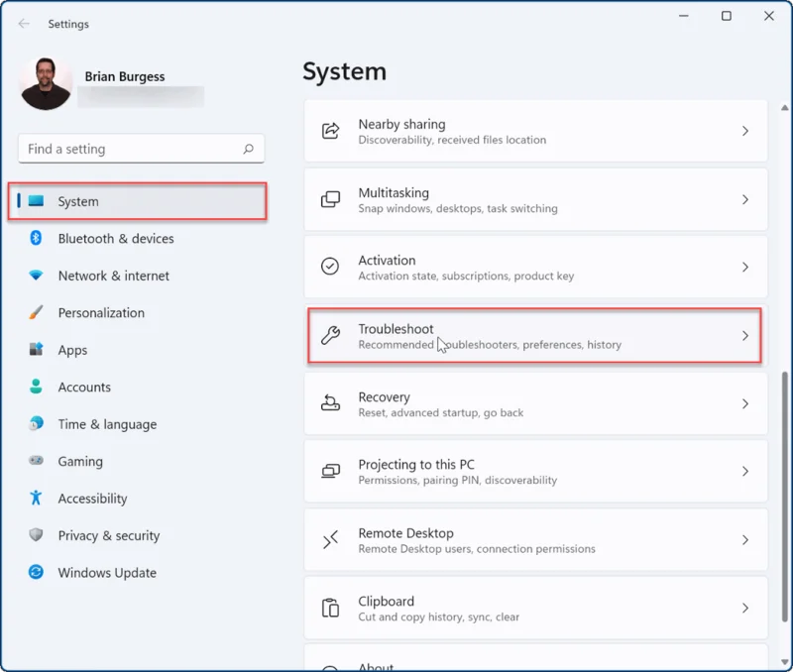The image size is (793, 672).
Task: Expand Recovery chevron arrow
Action: pyautogui.click(x=745, y=403)
